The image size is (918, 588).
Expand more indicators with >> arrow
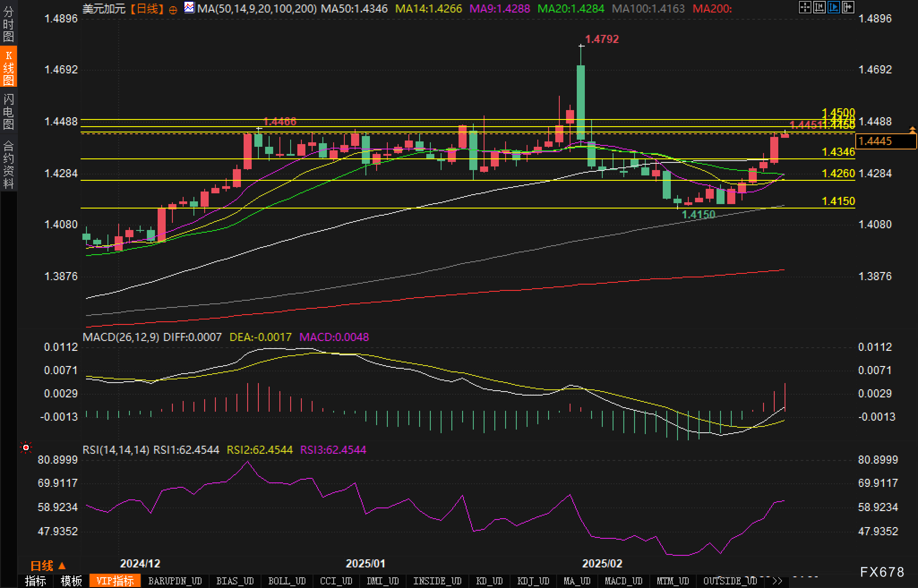tap(777, 581)
